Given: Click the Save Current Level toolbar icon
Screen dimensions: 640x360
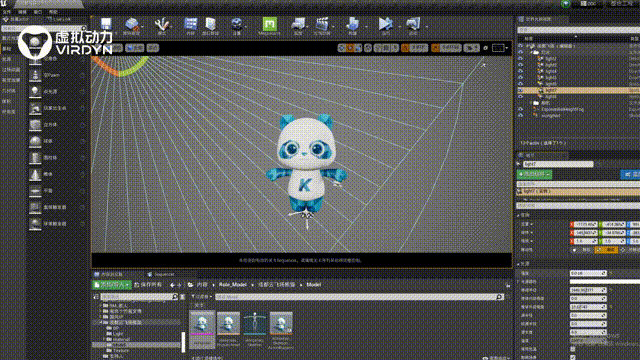Looking at the screenshot, I should coord(106,24).
